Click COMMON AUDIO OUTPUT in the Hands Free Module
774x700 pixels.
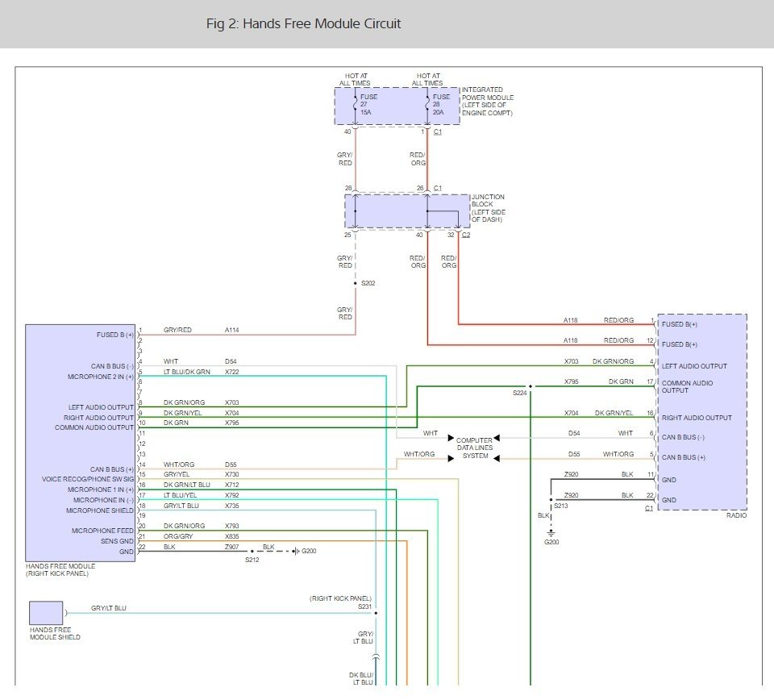pyautogui.click(x=94, y=427)
